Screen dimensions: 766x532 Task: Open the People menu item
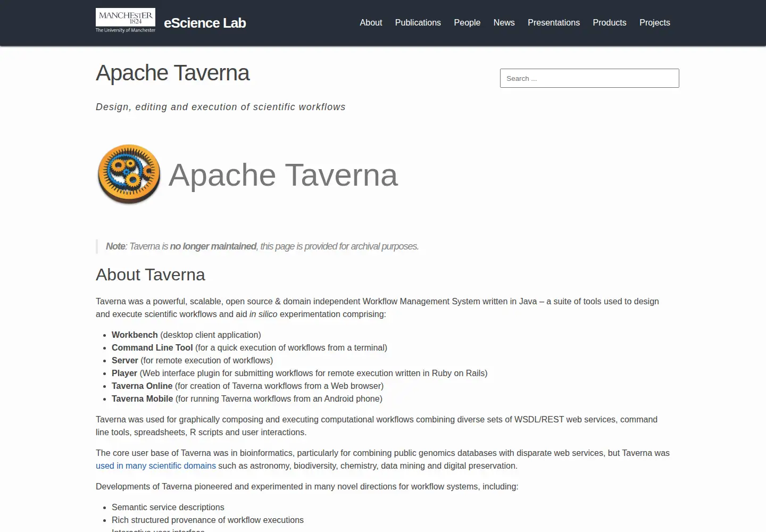(x=467, y=22)
